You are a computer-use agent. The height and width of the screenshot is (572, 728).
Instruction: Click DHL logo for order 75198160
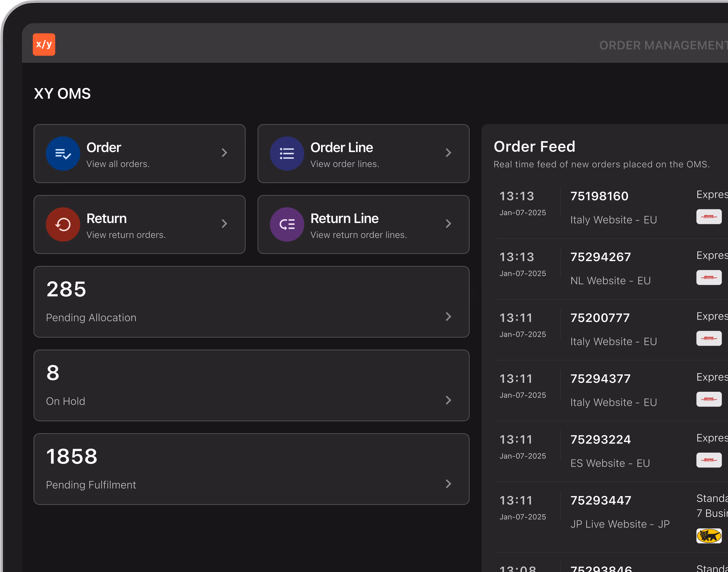point(709,217)
